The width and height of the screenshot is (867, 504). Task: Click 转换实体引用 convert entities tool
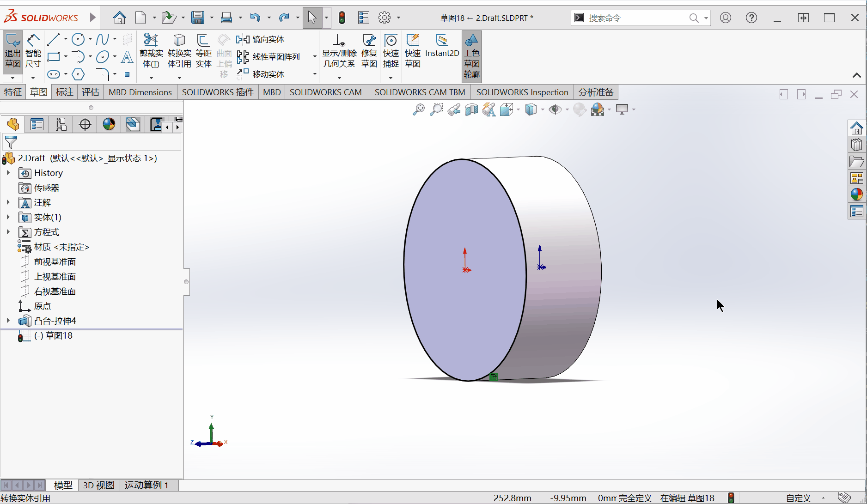179,51
